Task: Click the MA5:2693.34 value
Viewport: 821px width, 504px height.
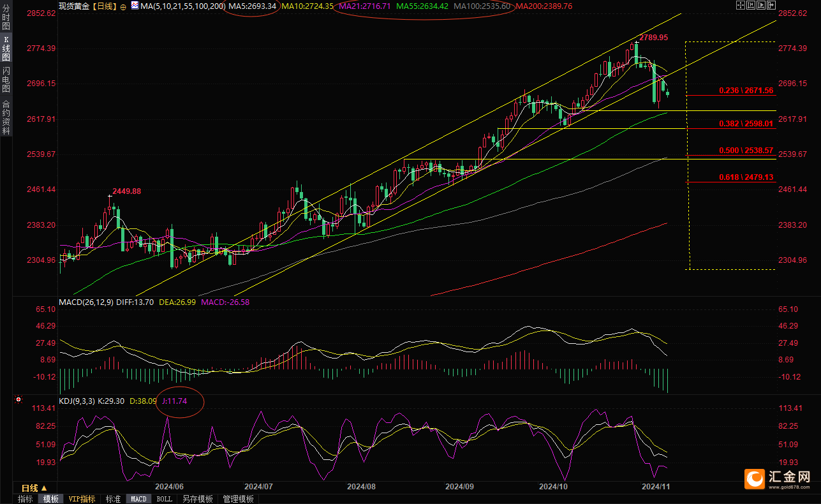Action: (252, 6)
